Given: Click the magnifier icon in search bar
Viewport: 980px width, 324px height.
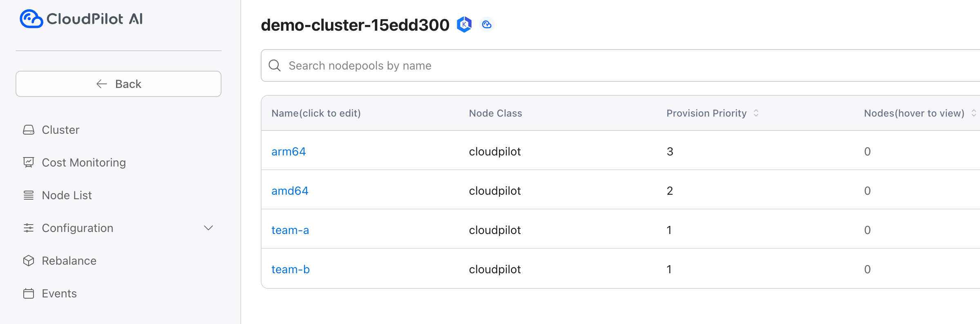Looking at the screenshot, I should pos(275,65).
